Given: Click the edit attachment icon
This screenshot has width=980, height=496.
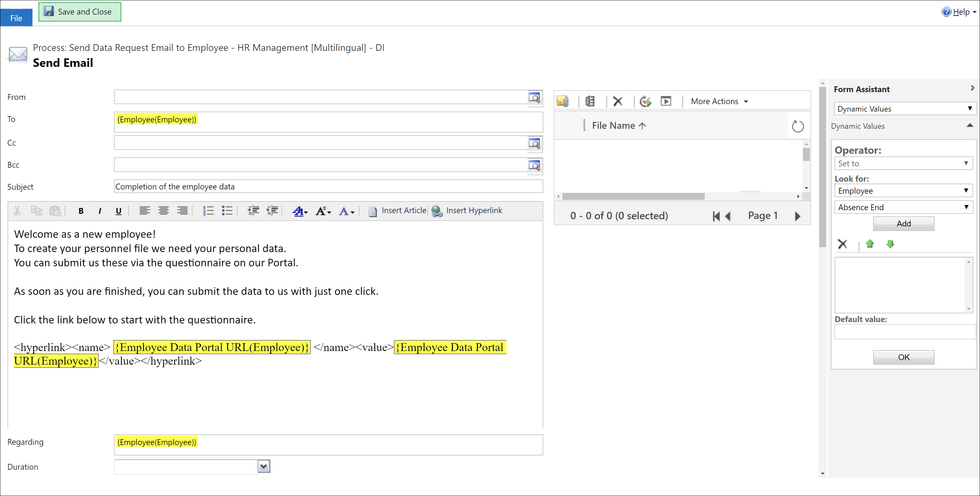Looking at the screenshot, I should tap(590, 101).
